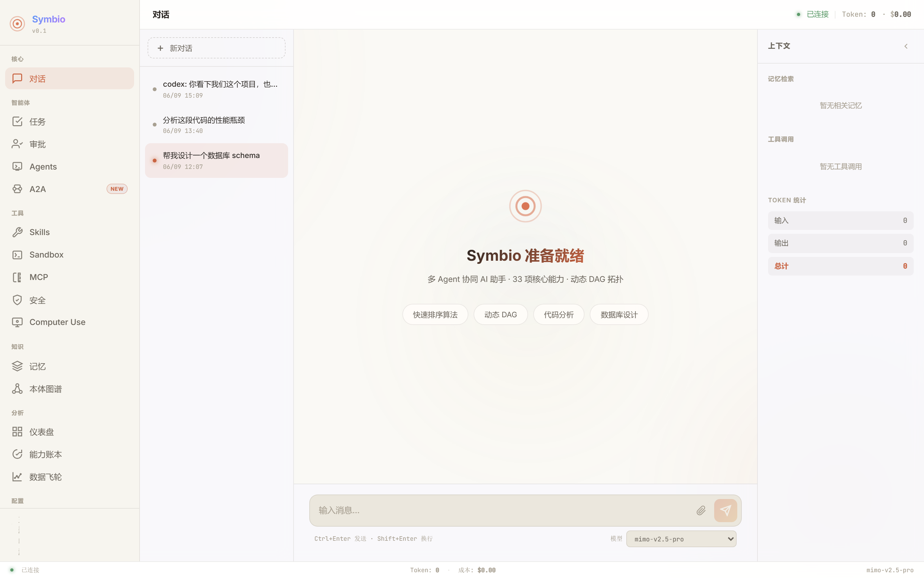
Task: Click the bottom-right mimo-v2.5-pro status label
Action: click(890, 570)
